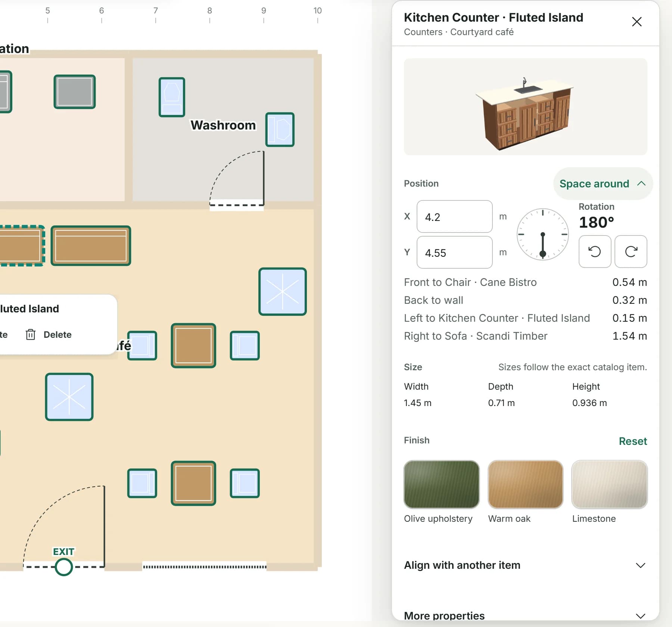Click the X position input field
The image size is (672, 627).
pos(454,216)
